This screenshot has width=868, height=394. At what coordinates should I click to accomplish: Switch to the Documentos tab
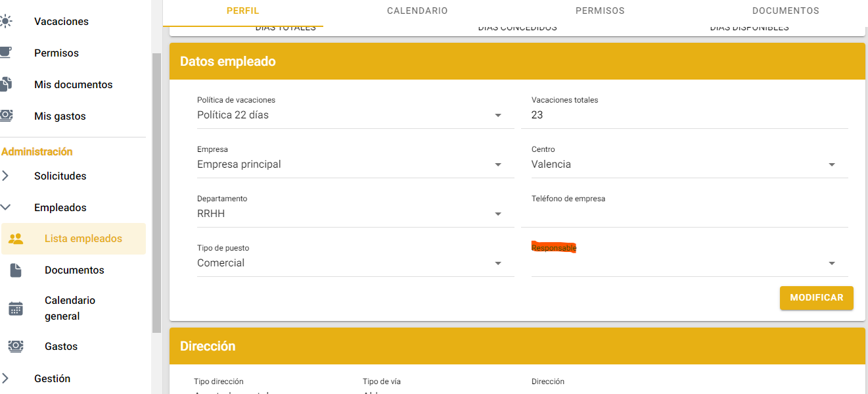click(x=785, y=11)
